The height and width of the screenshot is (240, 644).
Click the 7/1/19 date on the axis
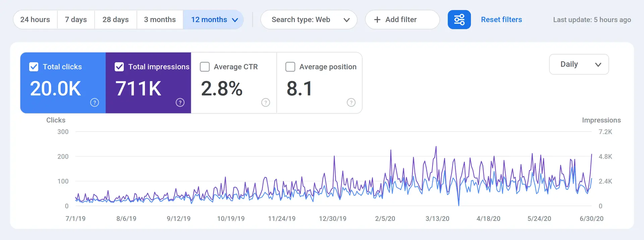pyautogui.click(x=75, y=219)
